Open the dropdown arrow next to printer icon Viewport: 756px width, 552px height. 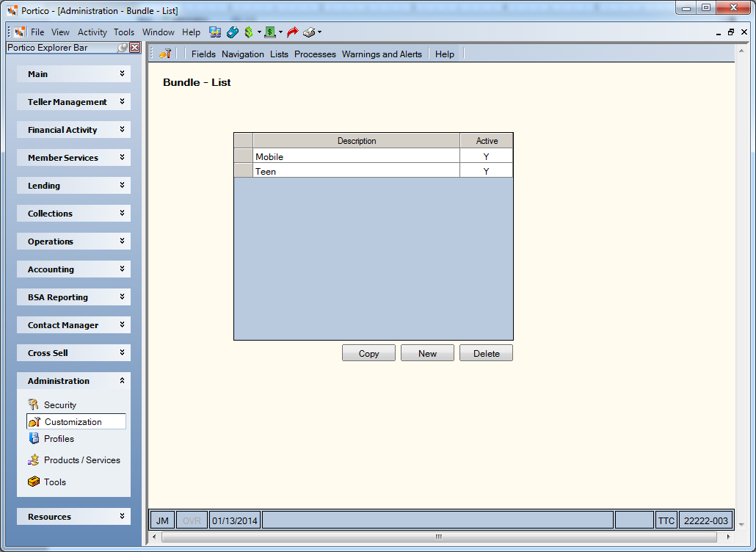tap(320, 32)
